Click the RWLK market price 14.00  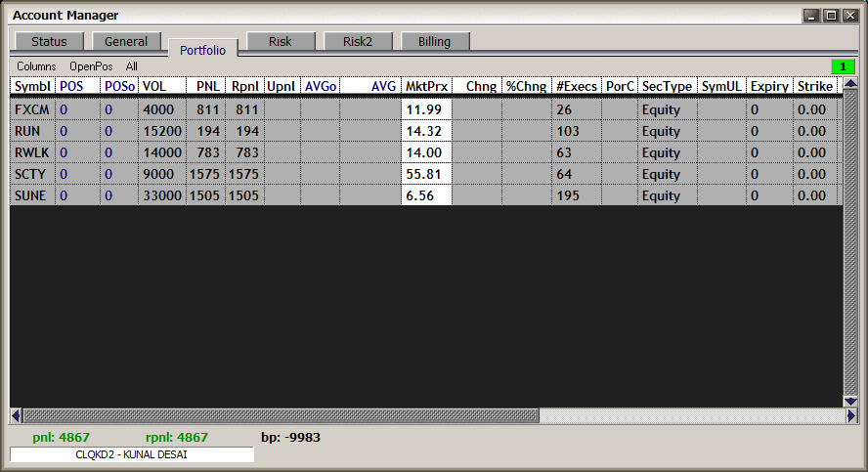pos(426,152)
